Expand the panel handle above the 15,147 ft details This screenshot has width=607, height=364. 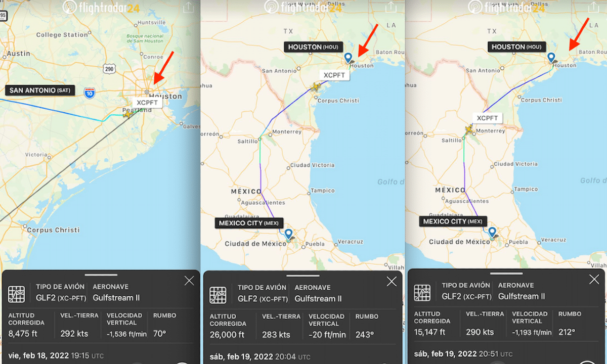506,274
